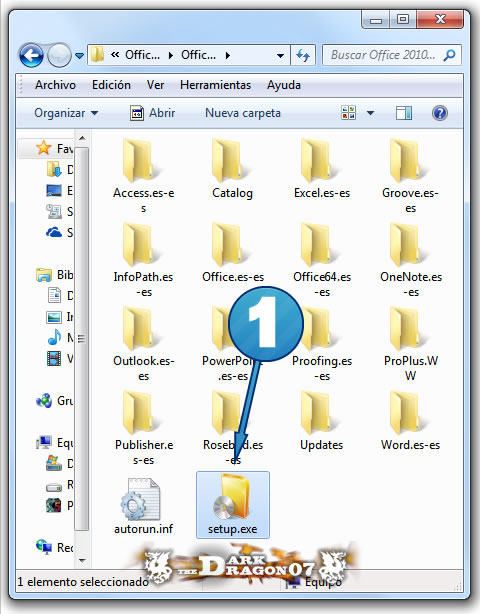
Task: Select Computer in navigation pane
Action: pos(54,442)
